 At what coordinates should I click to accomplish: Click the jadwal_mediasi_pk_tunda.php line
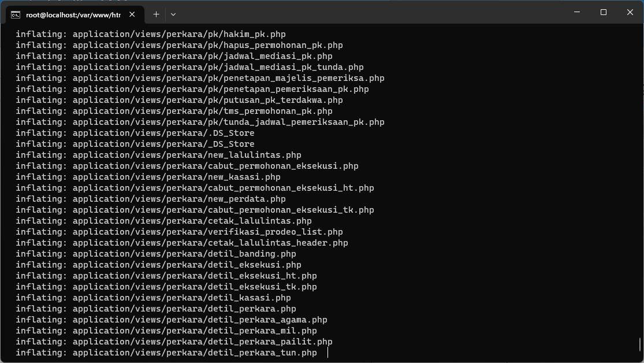(x=190, y=67)
